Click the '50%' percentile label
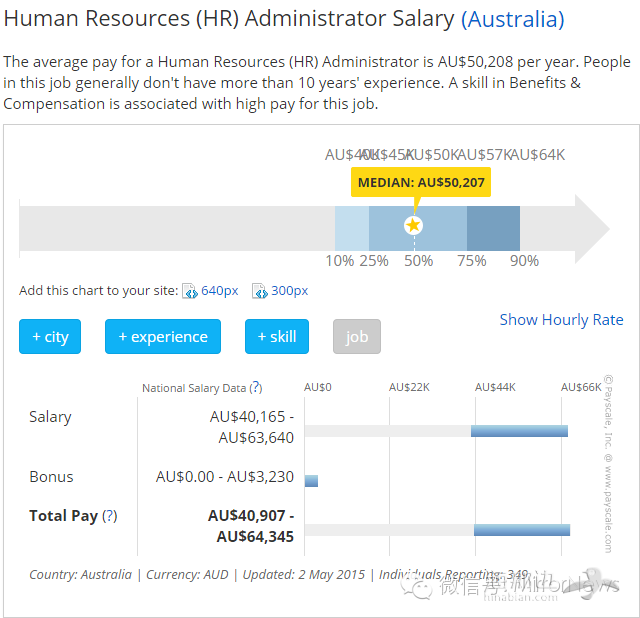The image size is (640, 618). (x=418, y=261)
